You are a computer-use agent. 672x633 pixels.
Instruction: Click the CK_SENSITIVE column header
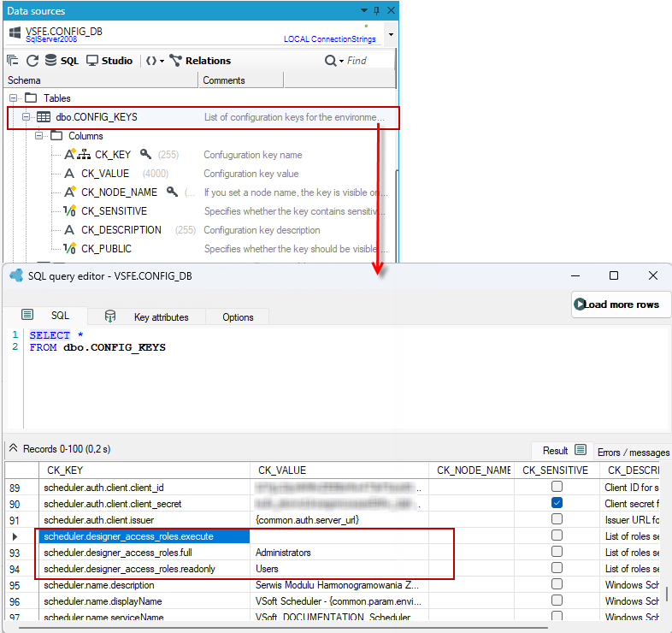[x=557, y=470]
